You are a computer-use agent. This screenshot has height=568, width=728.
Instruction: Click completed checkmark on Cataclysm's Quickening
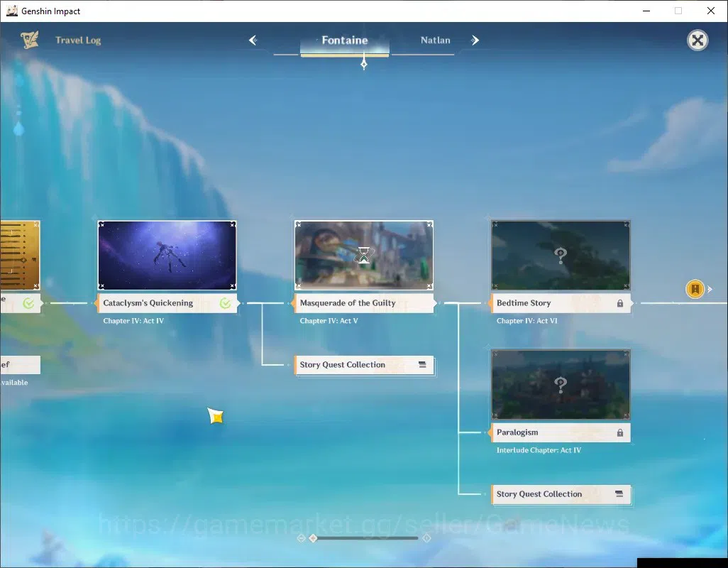[225, 303]
